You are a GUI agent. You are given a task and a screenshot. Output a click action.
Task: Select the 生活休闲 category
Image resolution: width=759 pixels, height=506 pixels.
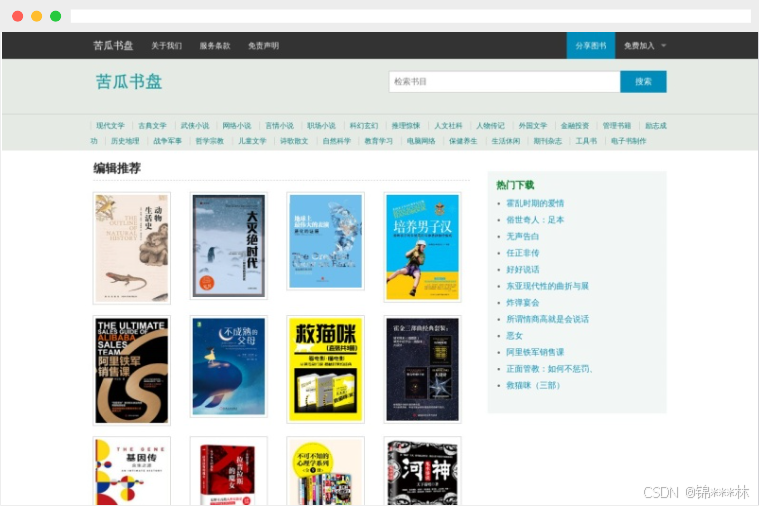(506, 141)
